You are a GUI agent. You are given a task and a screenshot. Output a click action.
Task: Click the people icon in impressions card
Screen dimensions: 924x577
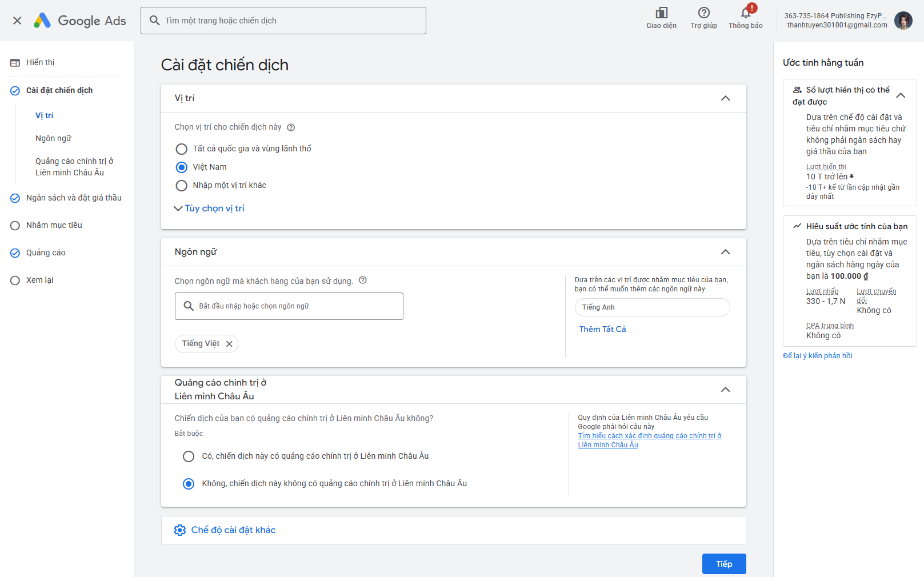797,90
